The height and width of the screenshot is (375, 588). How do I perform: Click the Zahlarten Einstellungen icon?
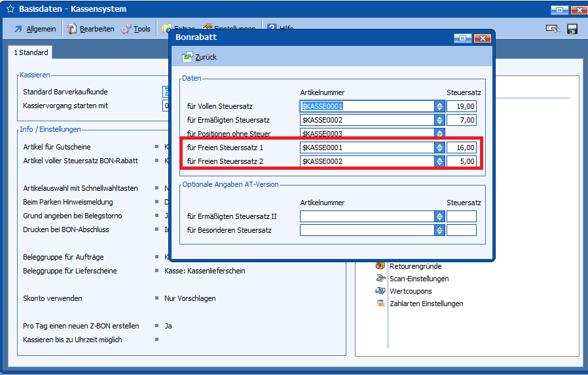[380, 304]
